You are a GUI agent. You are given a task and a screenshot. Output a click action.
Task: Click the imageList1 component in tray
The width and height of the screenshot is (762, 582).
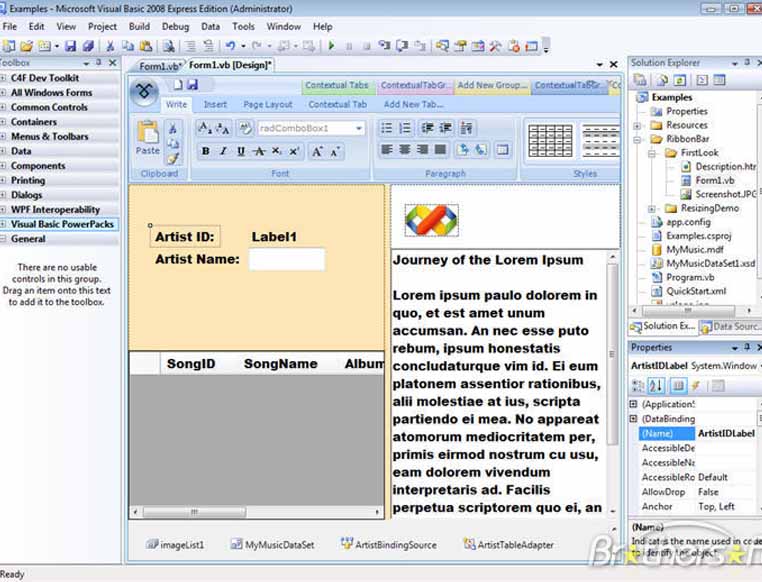tap(175, 545)
